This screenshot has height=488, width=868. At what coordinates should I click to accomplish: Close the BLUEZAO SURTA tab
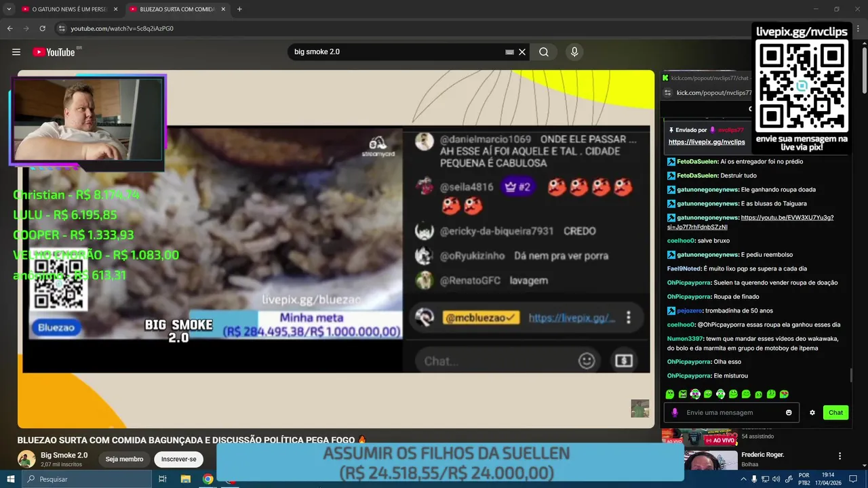[223, 9]
